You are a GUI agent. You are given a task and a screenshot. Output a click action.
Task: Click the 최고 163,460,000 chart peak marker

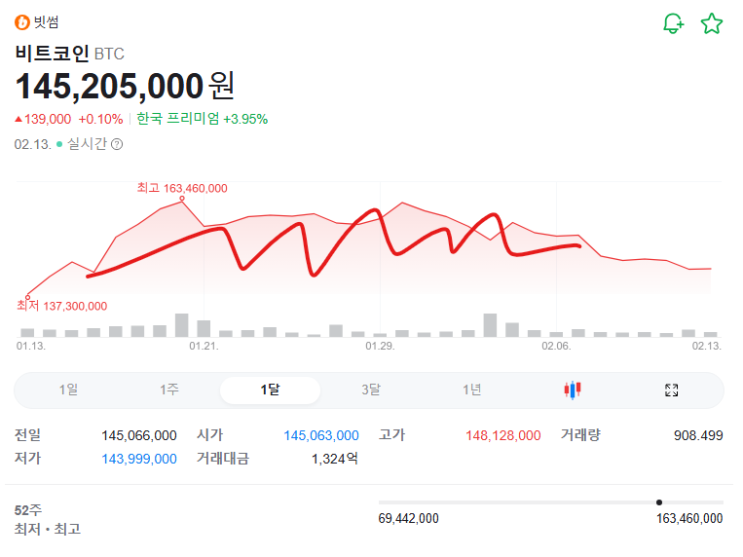[182, 199]
